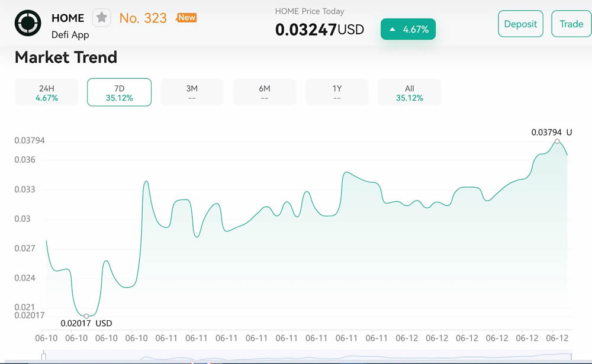Toggle the star favorite icon

[x=102, y=18]
